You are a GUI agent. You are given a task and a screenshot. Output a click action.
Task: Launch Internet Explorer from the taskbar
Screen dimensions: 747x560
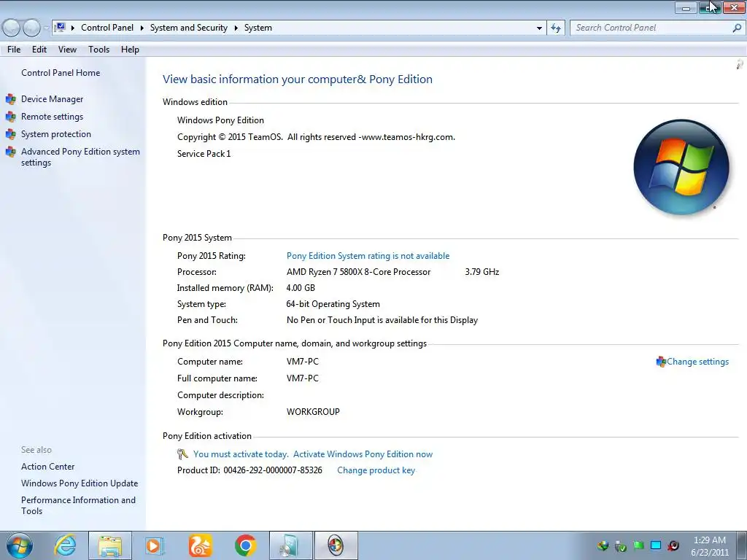coord(65,545)
